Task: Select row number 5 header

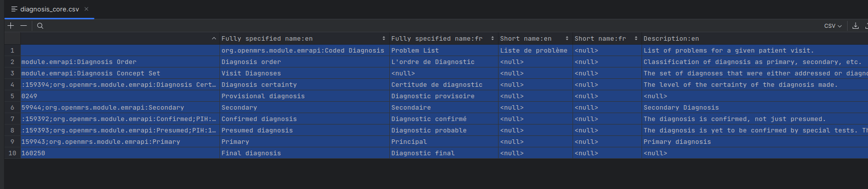Action: [12, 96]
